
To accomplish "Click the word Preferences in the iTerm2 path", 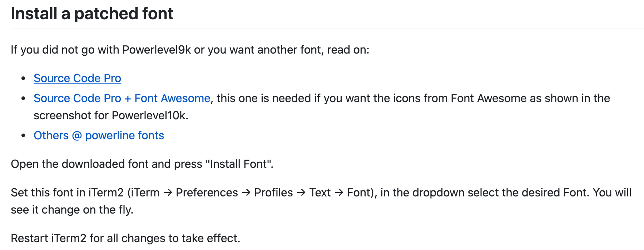I will (x=207, y=192).
